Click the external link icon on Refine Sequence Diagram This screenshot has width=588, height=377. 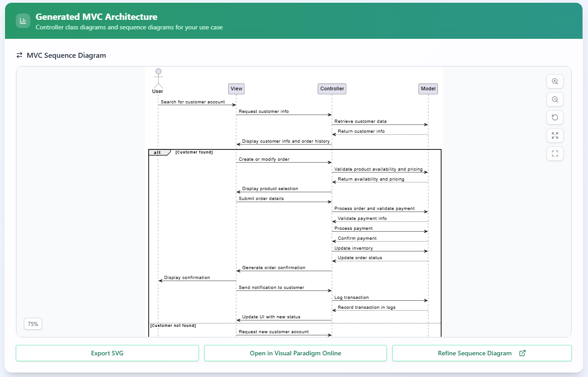[522, 353]
